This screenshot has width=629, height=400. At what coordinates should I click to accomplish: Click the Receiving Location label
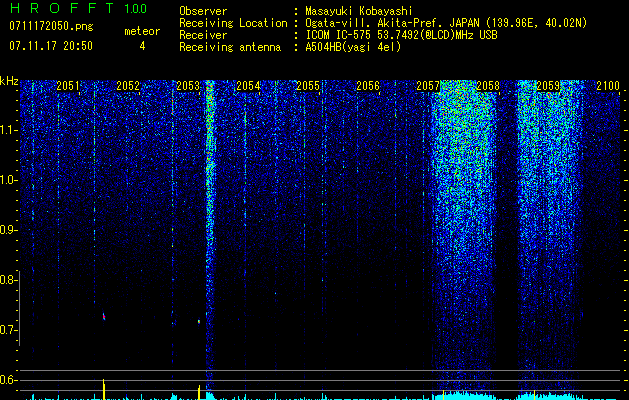233,23
